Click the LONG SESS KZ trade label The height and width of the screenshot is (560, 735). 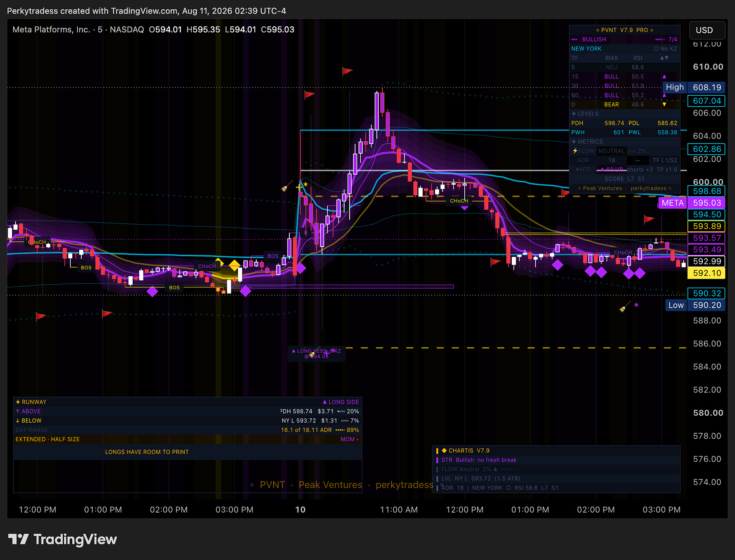[317, 353]
